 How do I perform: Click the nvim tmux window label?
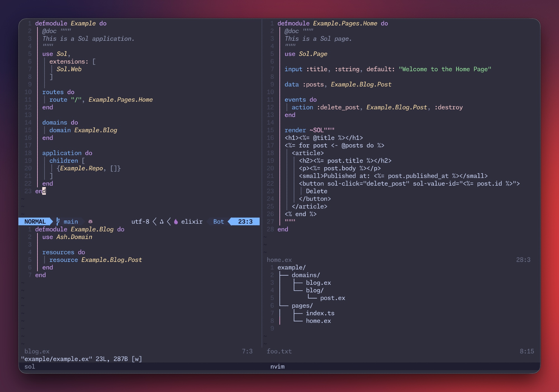pyautogui.click(x=277, y=366)
